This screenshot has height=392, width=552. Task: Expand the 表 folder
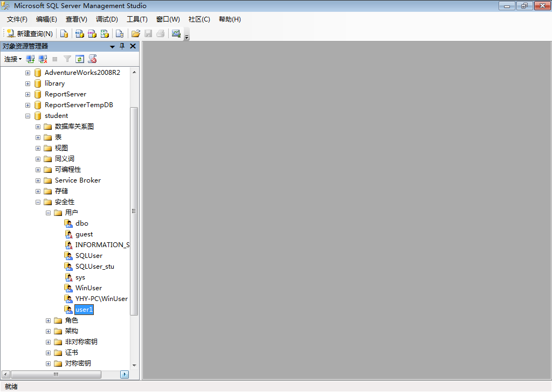38,137
